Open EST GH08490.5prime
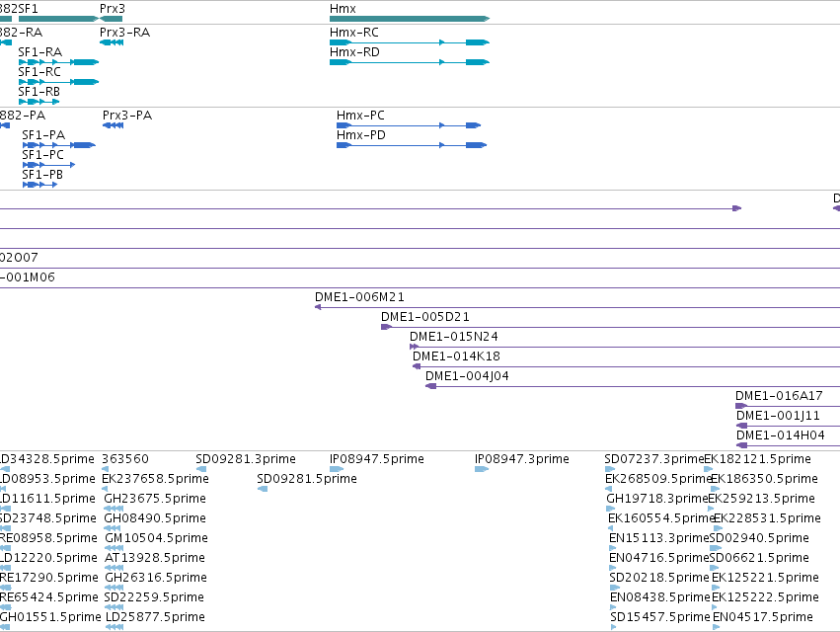The image size is (840, 632). 155,518
